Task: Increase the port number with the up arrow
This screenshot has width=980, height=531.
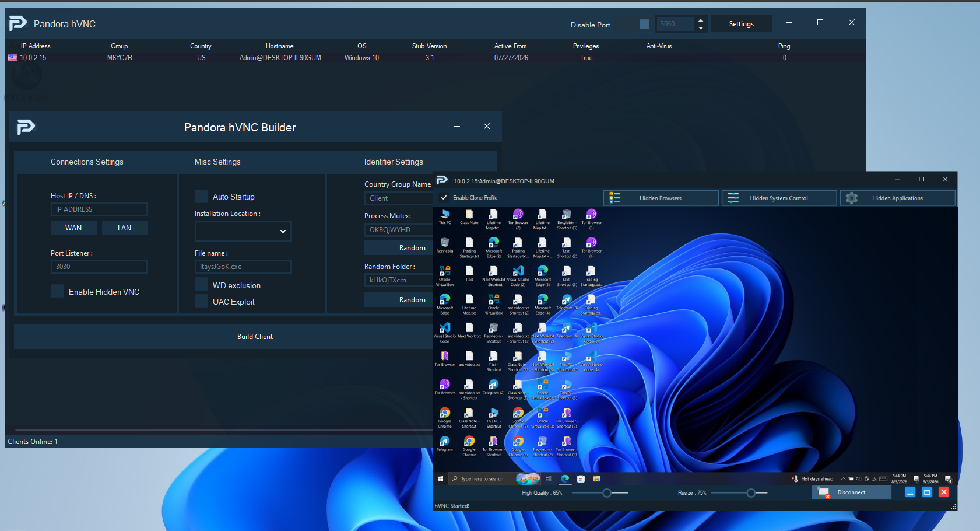Action: (x=701, y=20)
